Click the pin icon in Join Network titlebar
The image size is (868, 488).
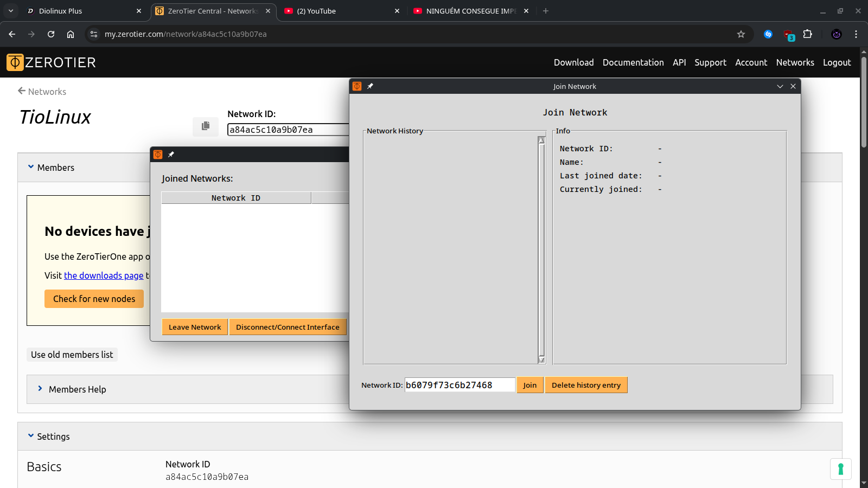tap(370, 86)
